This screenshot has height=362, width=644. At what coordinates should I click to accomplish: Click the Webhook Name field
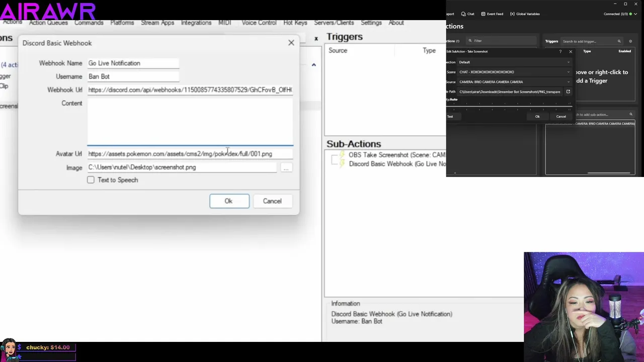[x=133, y=63]
